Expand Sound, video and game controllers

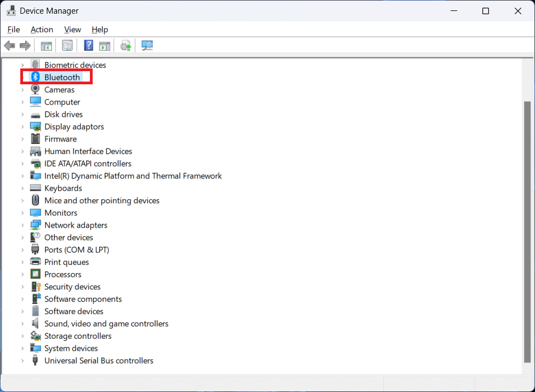click(x=22, y=324)
